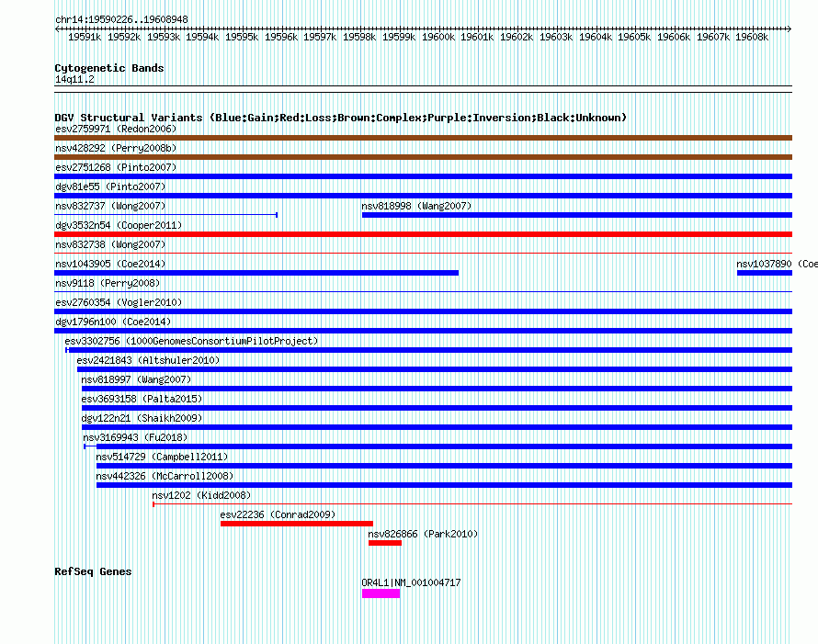Open esv2760354 (Vogler2010) variant label

tap(119, 302)
